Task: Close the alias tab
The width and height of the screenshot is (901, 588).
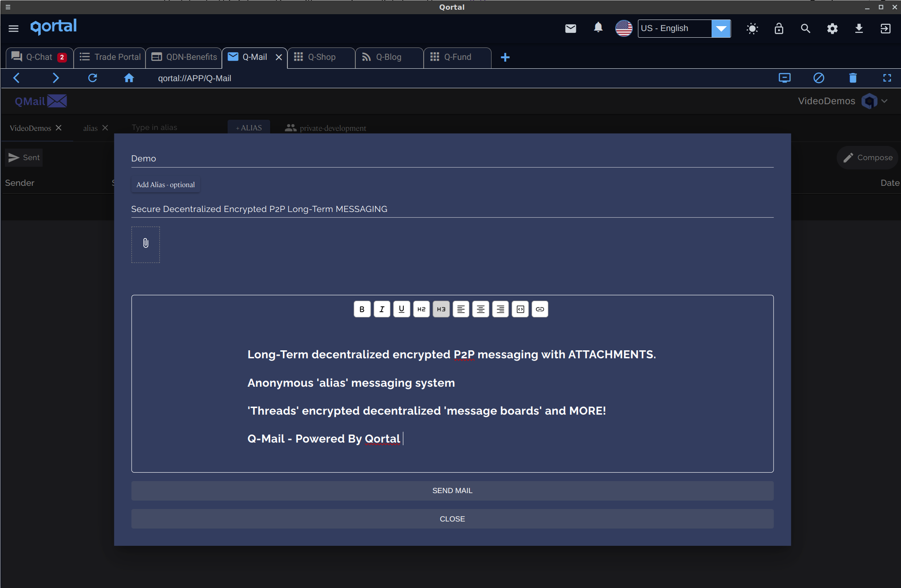Action: point(105,128)
